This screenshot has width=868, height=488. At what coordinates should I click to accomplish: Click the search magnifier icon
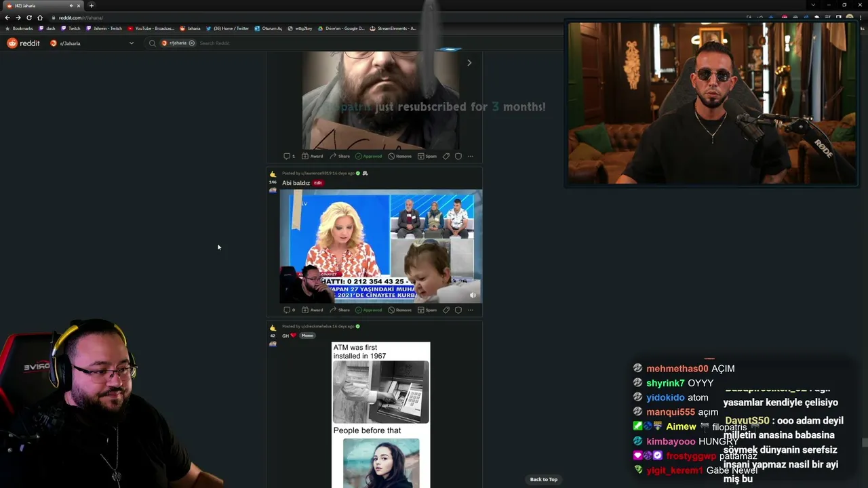(153, 43)
